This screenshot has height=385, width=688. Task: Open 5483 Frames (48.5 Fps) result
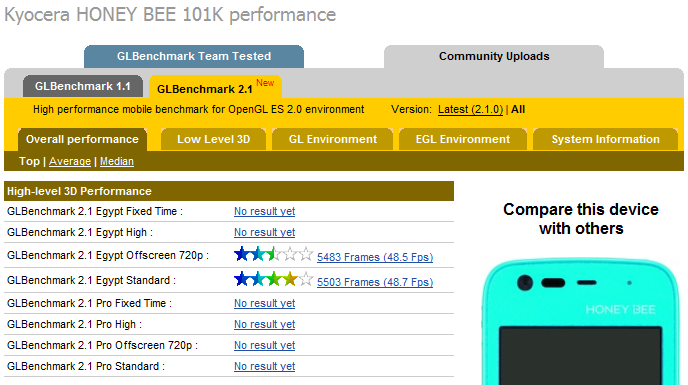[375, 257]
